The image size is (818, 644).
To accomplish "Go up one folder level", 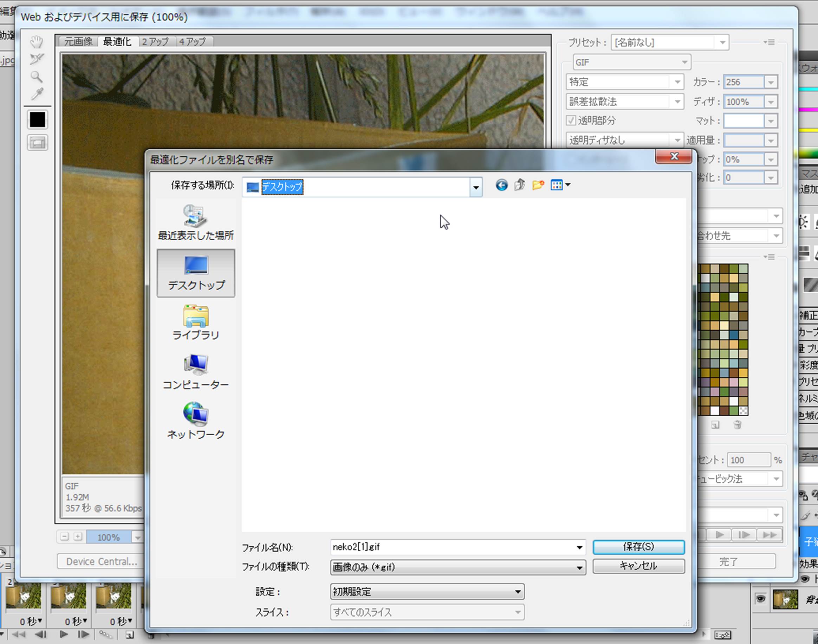I will coord(520,185).
